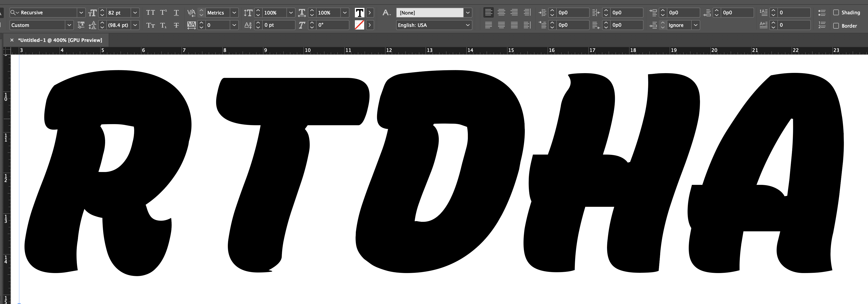
Task: Enable the Border checkbox
Action: pos(836,25)
